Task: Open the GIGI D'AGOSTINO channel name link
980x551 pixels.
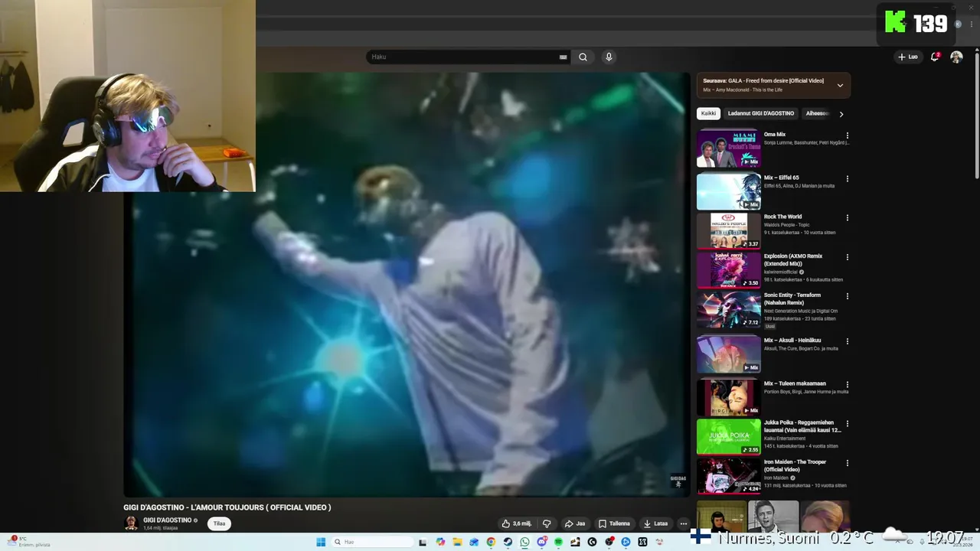Action: click(x=168, y=520)
